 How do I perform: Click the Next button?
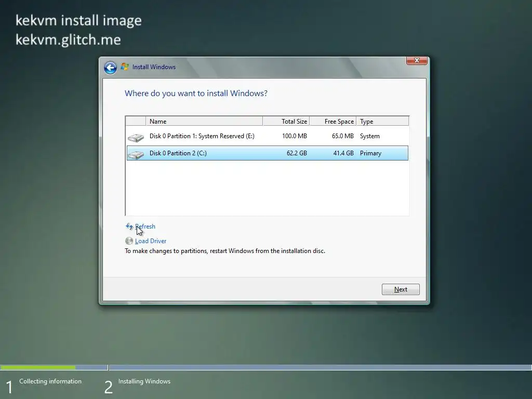(401, 289)
